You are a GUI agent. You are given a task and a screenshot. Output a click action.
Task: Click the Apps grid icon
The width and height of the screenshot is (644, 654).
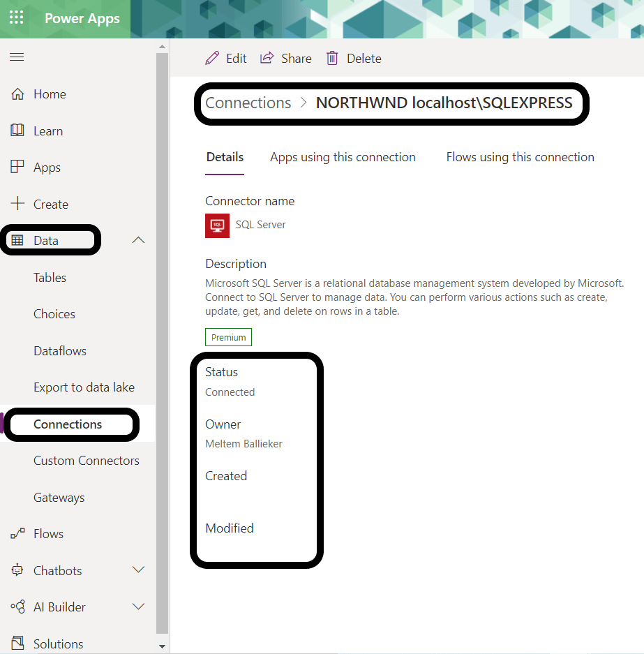click(18, 168)
